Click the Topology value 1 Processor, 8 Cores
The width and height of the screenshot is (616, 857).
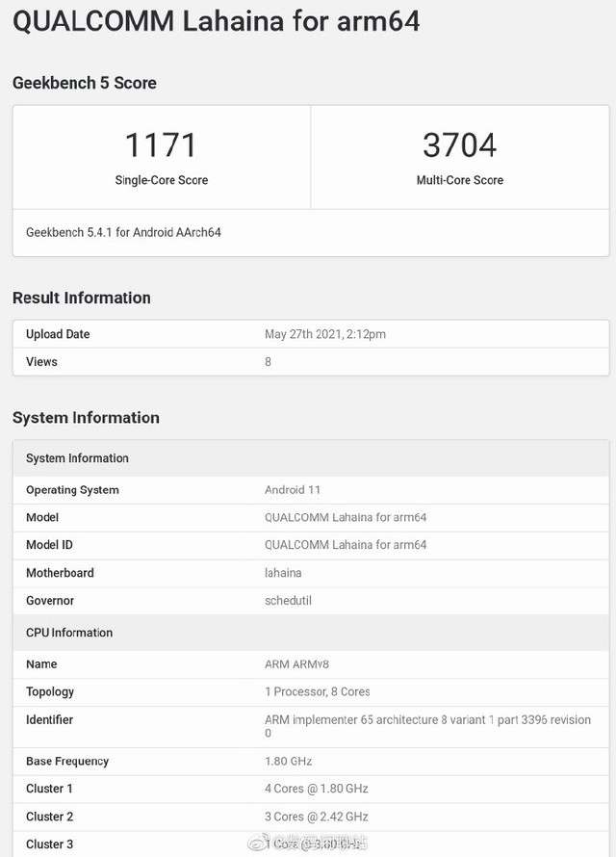click(x=318, y=691)
